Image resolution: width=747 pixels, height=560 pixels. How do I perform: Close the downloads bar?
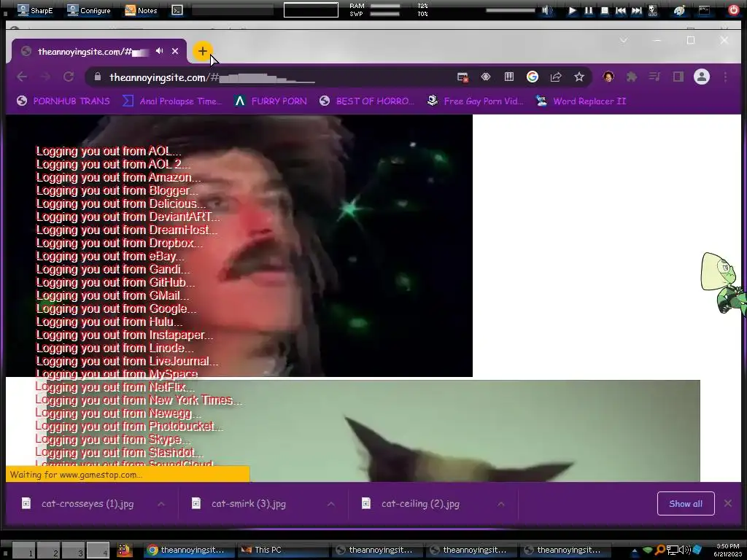pyautogui.click(x=727, y=503)
